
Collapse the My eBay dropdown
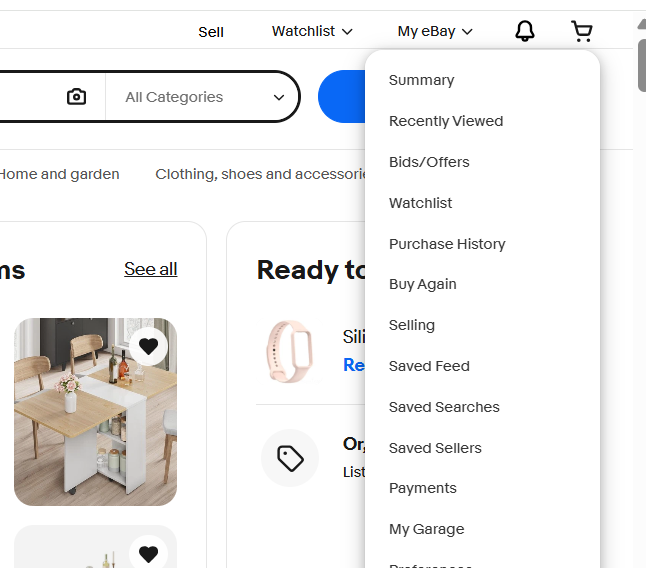point(435,31)
